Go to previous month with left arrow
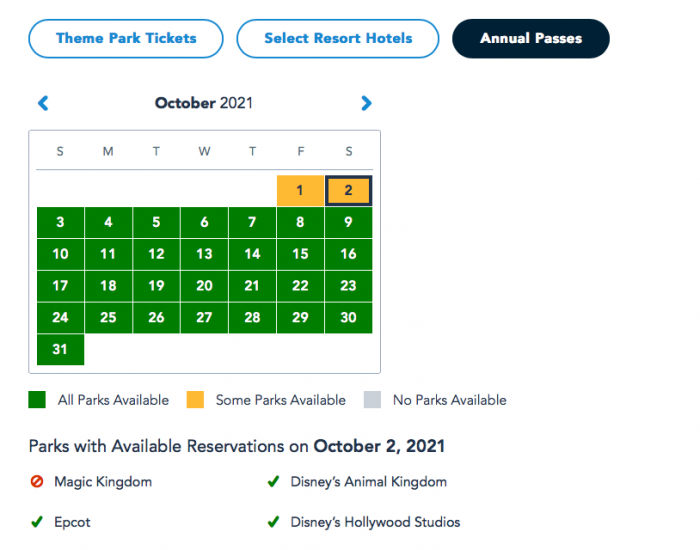700x550 pixels. (43, 103)
